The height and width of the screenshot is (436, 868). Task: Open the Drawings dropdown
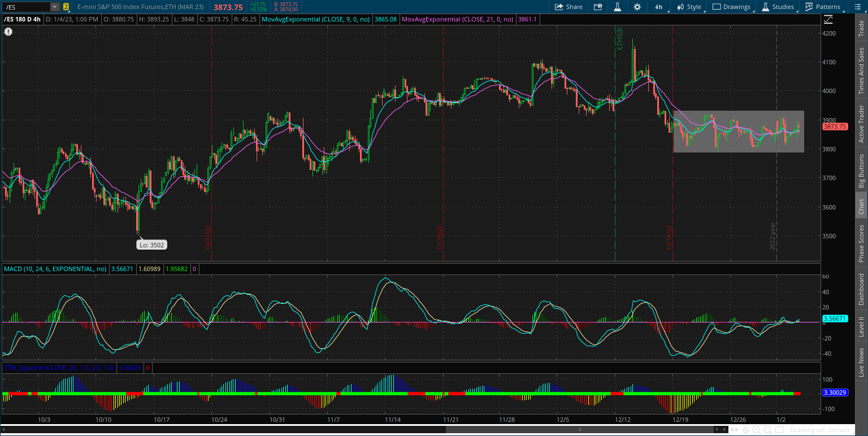coord(732,7)
